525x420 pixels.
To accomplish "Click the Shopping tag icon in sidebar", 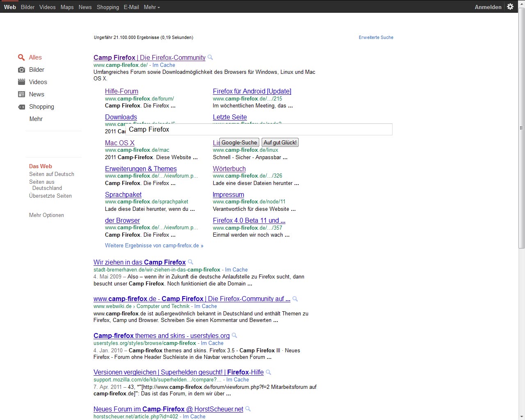I will pos(21,107).
